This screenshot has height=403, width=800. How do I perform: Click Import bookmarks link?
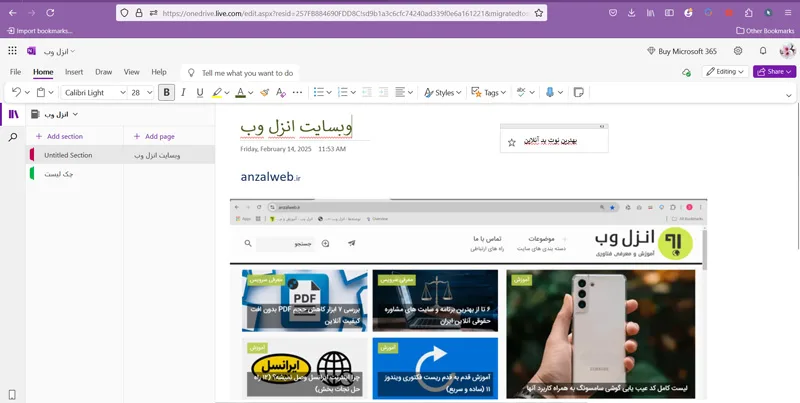click(39, 31)
